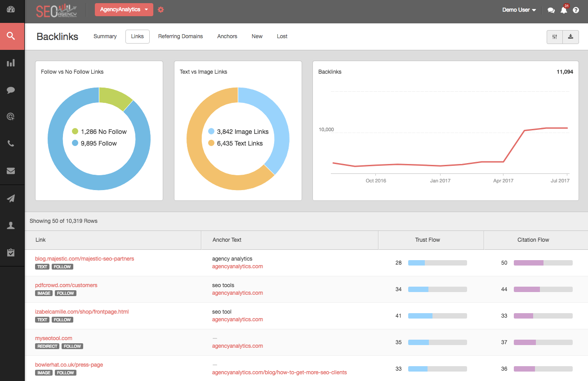Click the REDIRECT tag under myseotool.com
Viewport: 588px width, 381px height.
click(x=47, y=346)
